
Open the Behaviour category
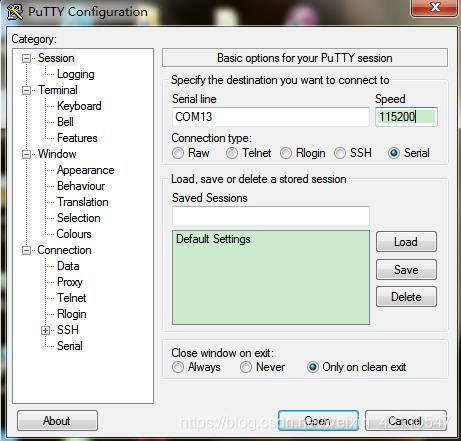pyautogui.click(x=81, y=186)
